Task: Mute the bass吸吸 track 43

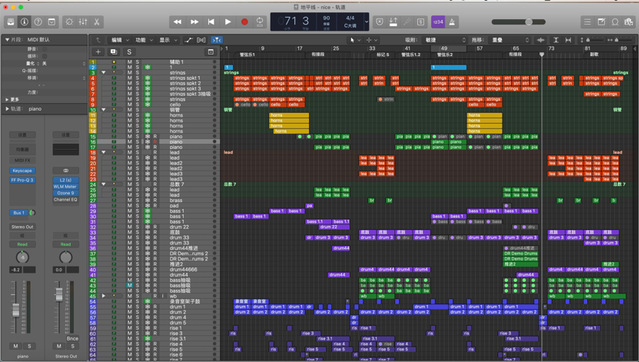Action: [x=130, y=285]
